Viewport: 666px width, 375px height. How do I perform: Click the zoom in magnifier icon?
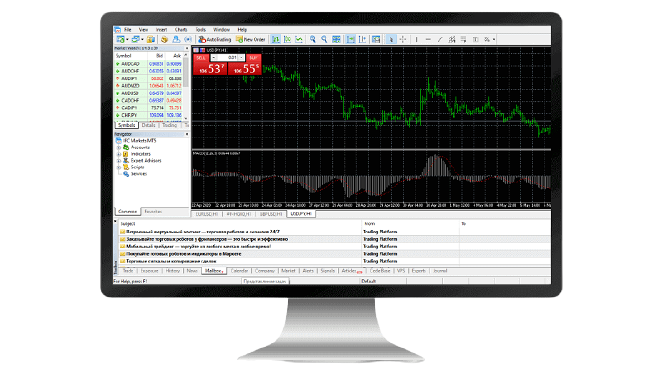click(x=313, y=39)
